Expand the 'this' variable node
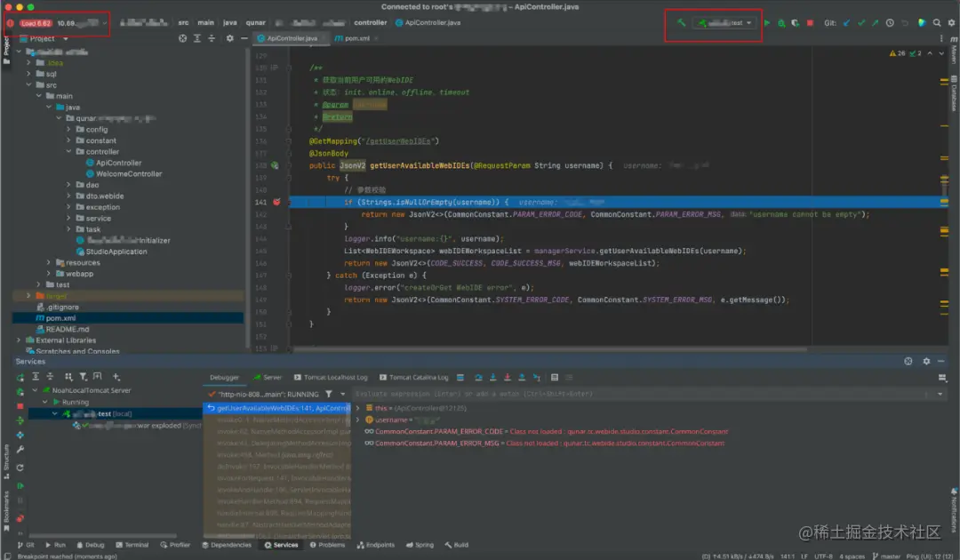The image size is (960, 560). tap(358, 408)
